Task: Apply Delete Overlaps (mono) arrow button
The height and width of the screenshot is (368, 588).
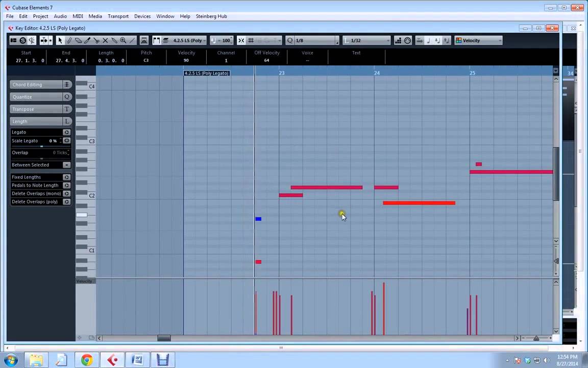Action: (66, 193)
